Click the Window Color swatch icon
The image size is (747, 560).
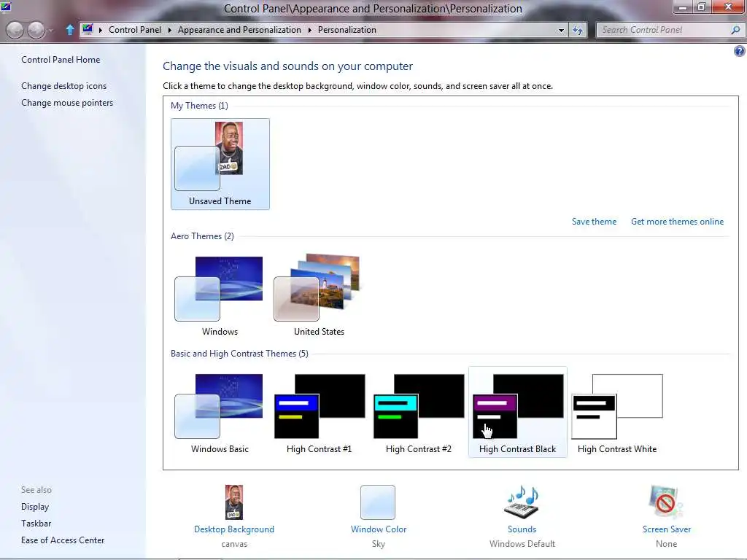pyautogui.click(x=378, y=502)
